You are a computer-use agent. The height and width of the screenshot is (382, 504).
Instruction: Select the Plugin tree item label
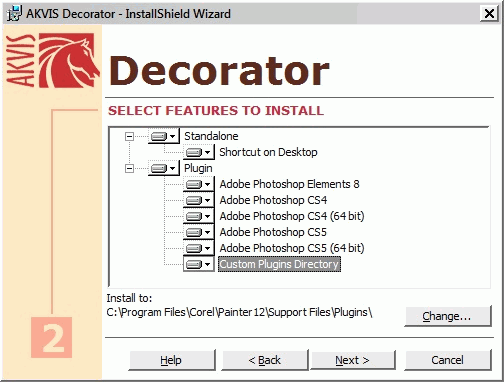[x=198, y=168]
